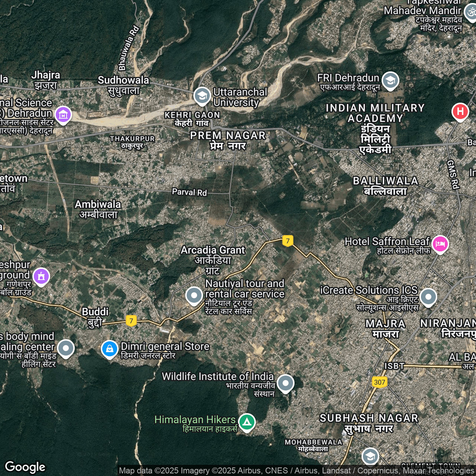Open the Wildlife Institute of India pin
Viewport: 476px width, 476px height.
[x=286, y=383]
